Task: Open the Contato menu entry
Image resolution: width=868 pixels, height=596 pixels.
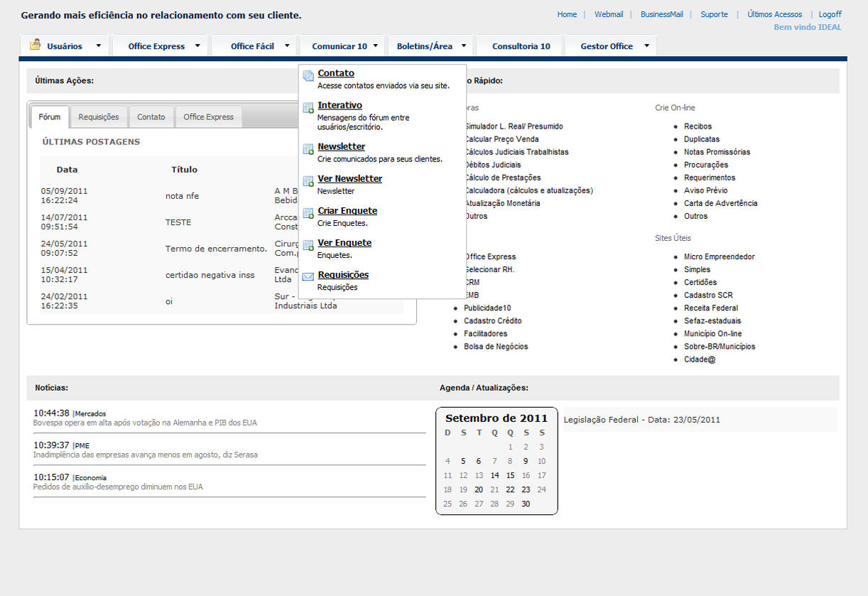Action: coord(336,73)
